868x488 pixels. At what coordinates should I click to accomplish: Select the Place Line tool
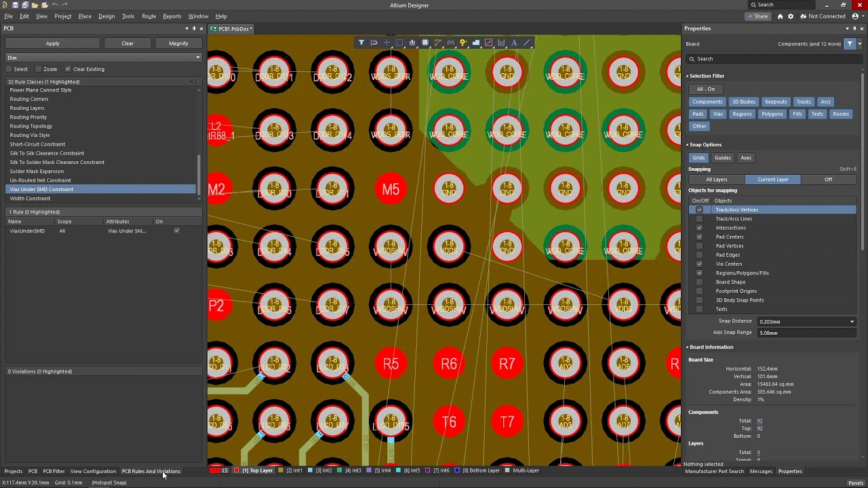pos(527,43)
